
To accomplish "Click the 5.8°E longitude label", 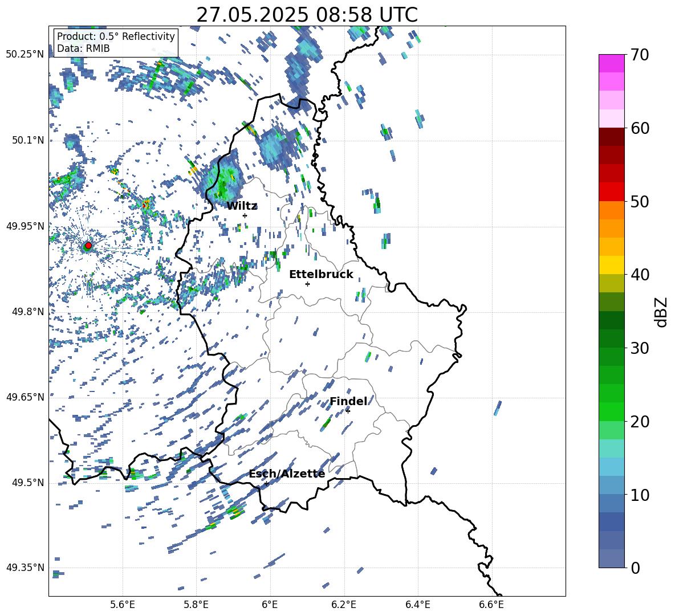I will (x=196, y=605).
